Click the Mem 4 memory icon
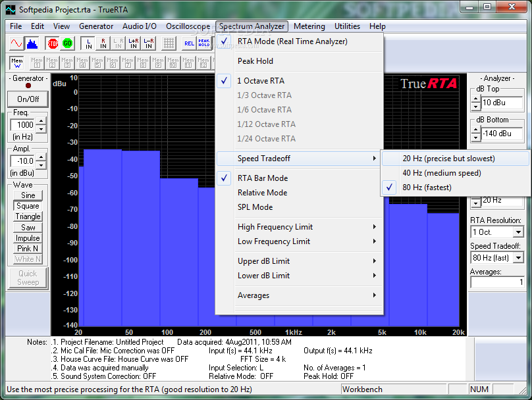The height and width of the screenshot is (400, 532). 82,63
